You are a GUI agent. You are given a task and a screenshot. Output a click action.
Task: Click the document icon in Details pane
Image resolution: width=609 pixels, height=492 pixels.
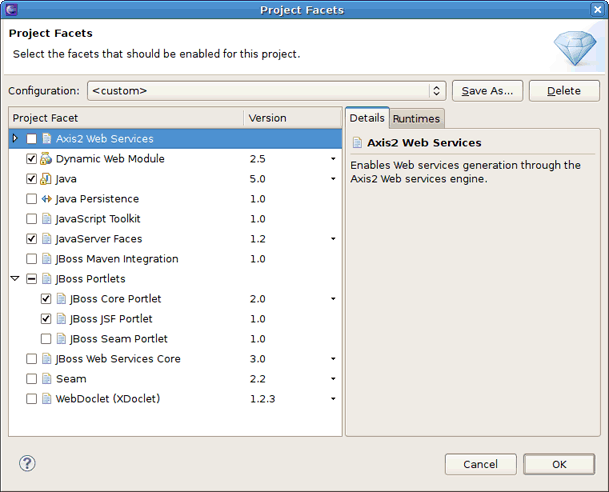tap(357, 143)
